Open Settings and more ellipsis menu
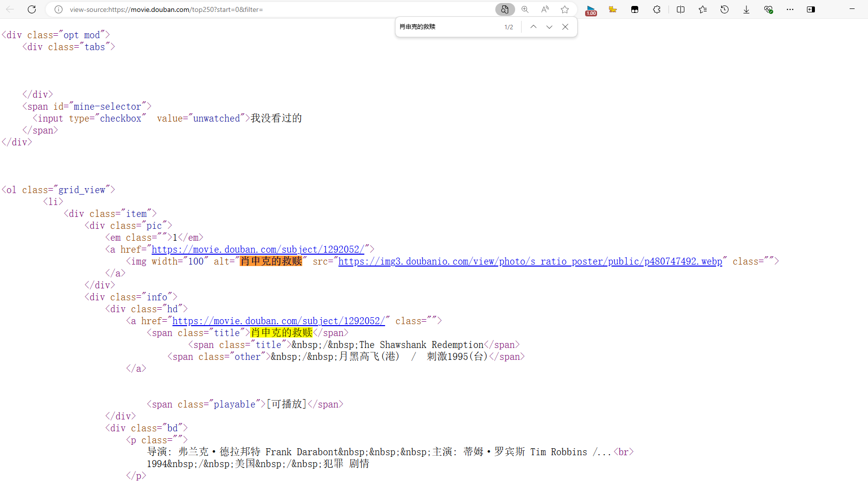 790,9
